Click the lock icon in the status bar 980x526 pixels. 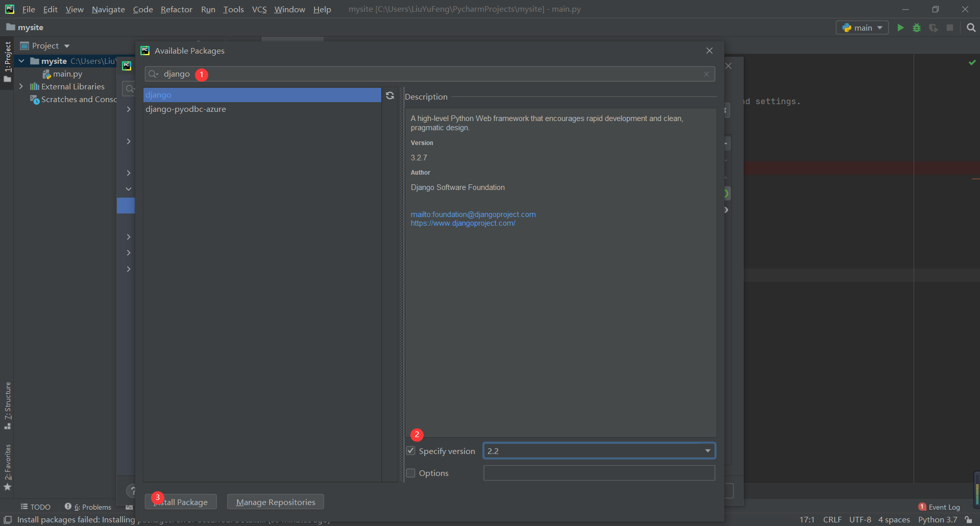(x=968, y=520)
